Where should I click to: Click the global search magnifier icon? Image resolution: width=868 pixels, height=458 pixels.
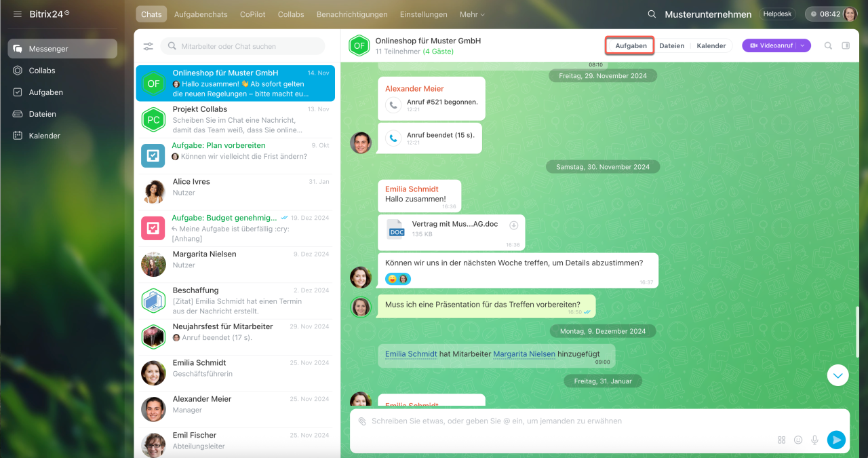652,14
